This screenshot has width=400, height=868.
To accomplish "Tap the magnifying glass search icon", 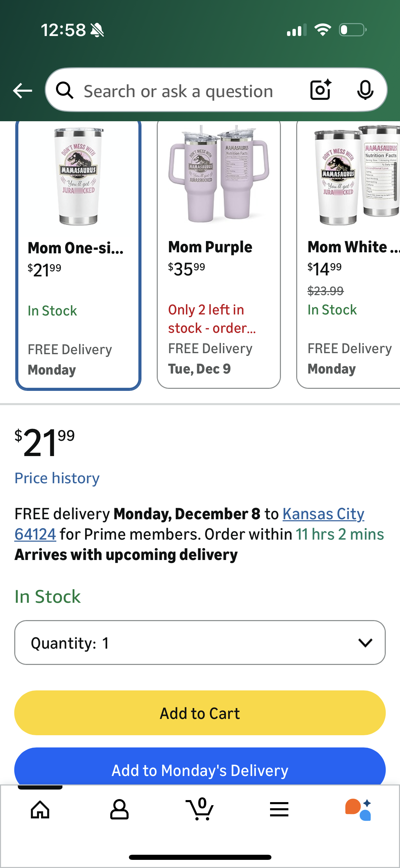I will click(x=64, y=91).
